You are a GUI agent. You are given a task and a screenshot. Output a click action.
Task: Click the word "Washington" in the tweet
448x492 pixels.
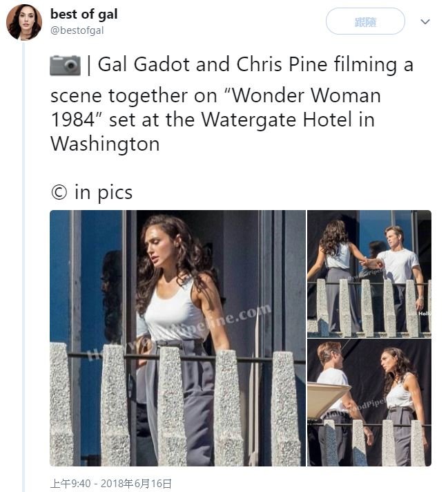point(105,144)
